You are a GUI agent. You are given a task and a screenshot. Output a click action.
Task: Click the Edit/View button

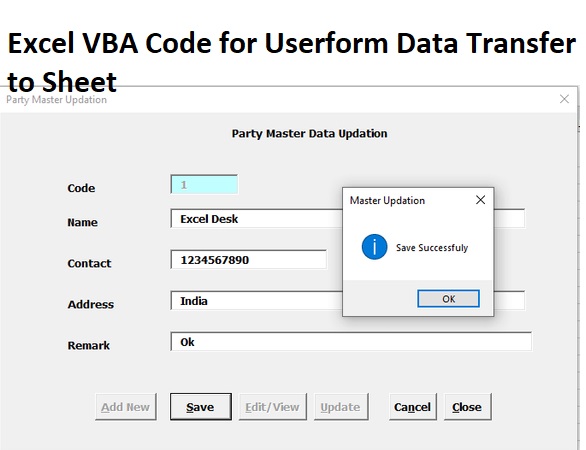272,407
